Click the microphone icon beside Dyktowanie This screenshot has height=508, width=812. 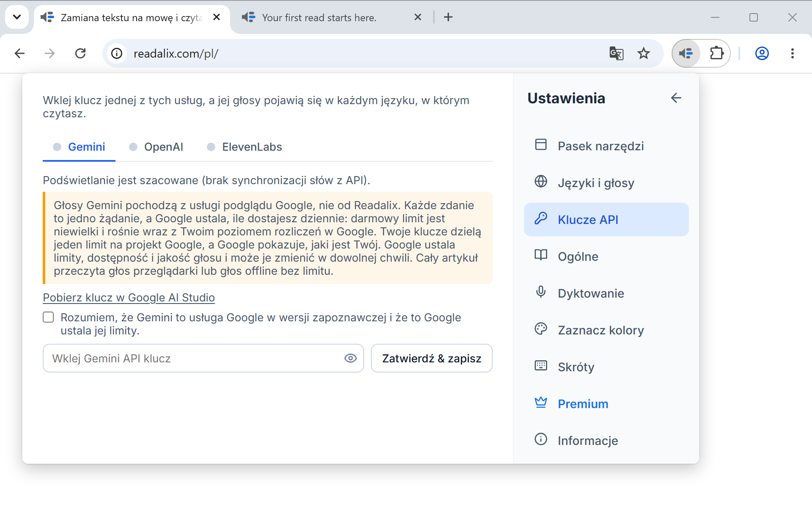tap(541, 292)
